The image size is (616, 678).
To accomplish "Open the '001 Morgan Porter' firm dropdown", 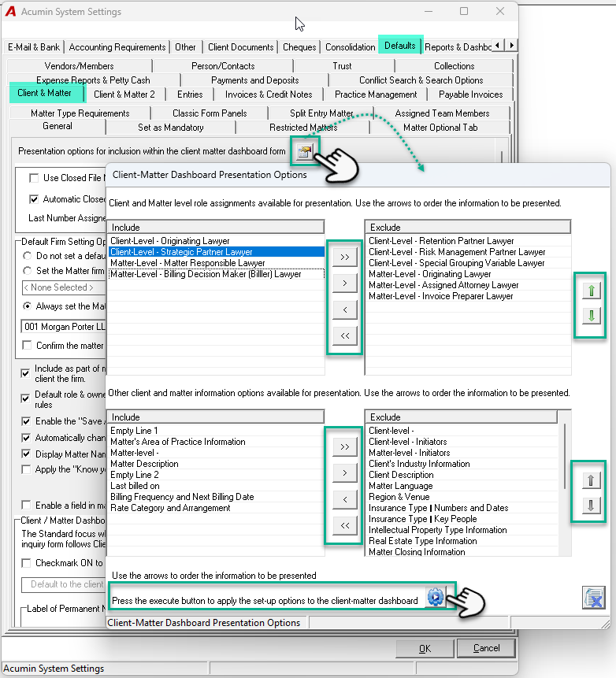I will [x=63, y=327].
